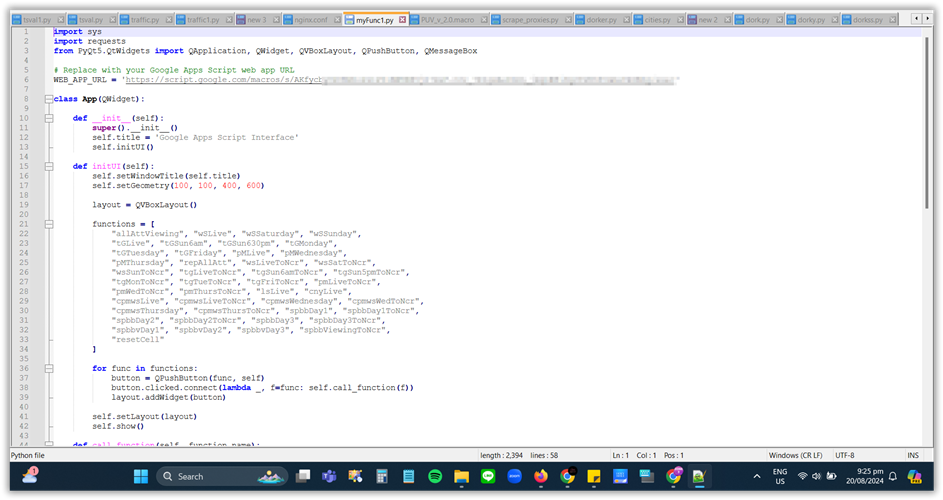The image size is (943, 500).
Task: Toggle INS insert mode indicator
Action: [x=913, y=455]
